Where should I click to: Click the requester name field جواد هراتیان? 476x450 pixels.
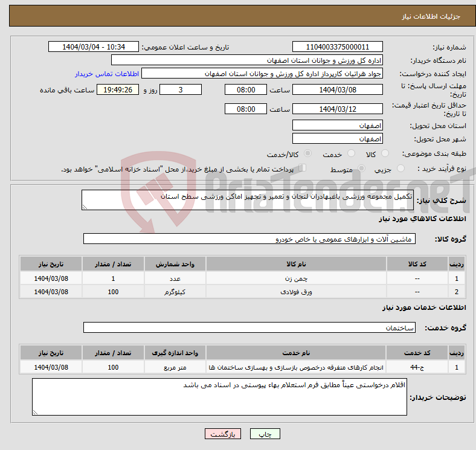tap(262, 74)
